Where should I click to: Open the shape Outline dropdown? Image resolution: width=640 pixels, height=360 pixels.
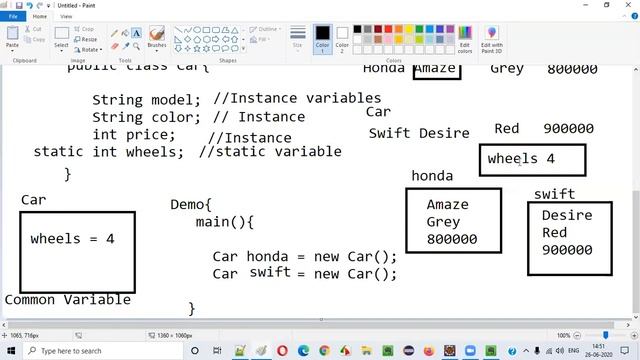265,29
